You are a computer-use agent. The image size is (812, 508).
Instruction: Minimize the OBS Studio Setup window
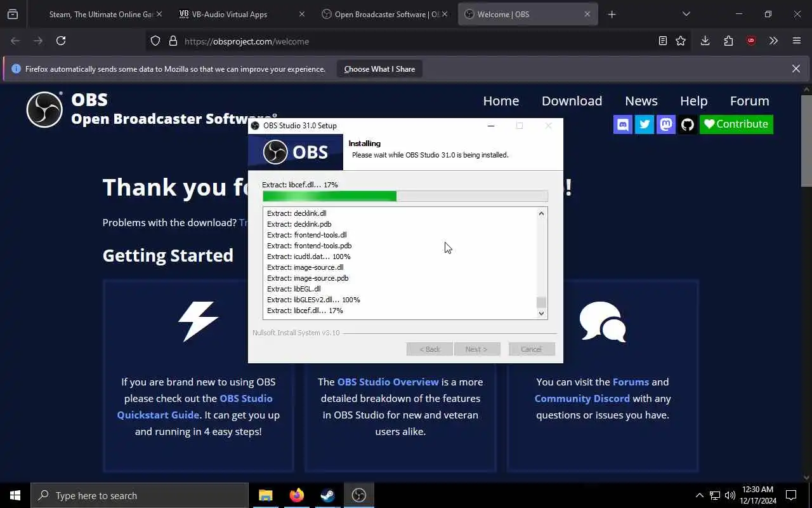point(490,126)
